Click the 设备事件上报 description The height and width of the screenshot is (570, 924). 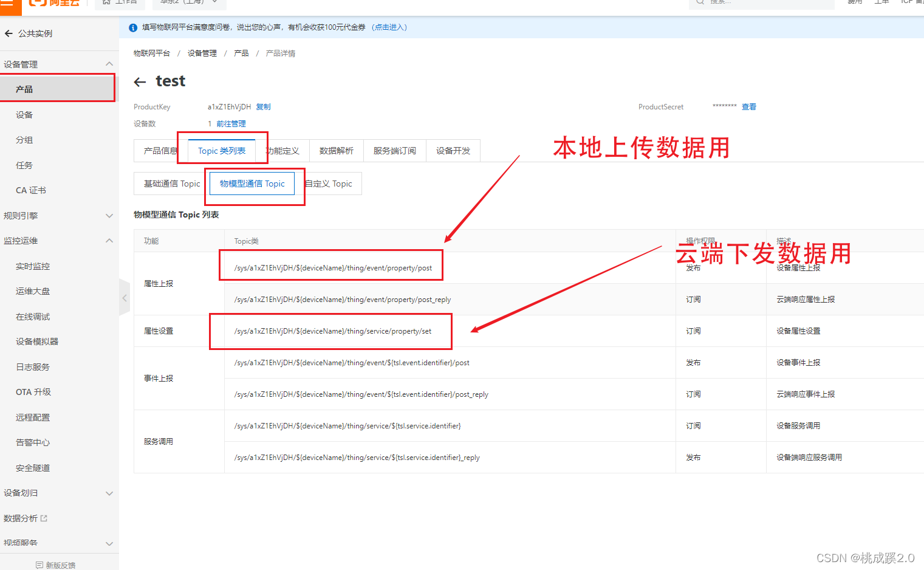click(798, 363)
